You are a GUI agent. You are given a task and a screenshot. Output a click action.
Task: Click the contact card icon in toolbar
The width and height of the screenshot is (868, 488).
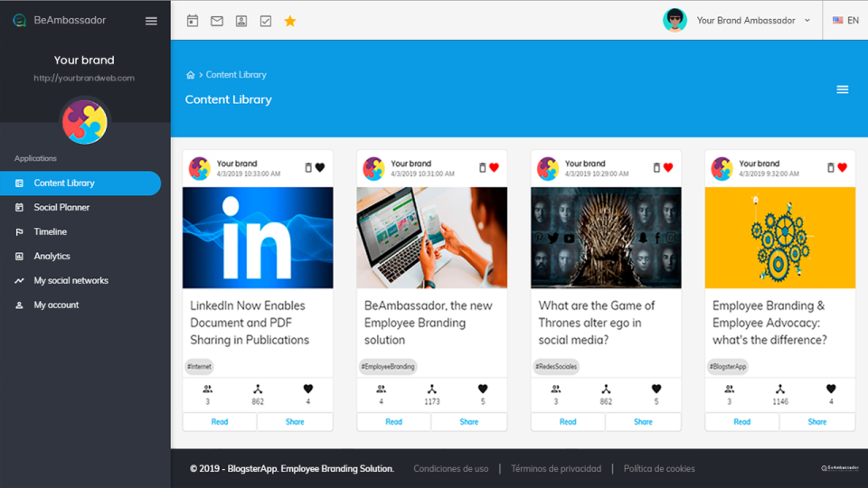coord(241,21)
